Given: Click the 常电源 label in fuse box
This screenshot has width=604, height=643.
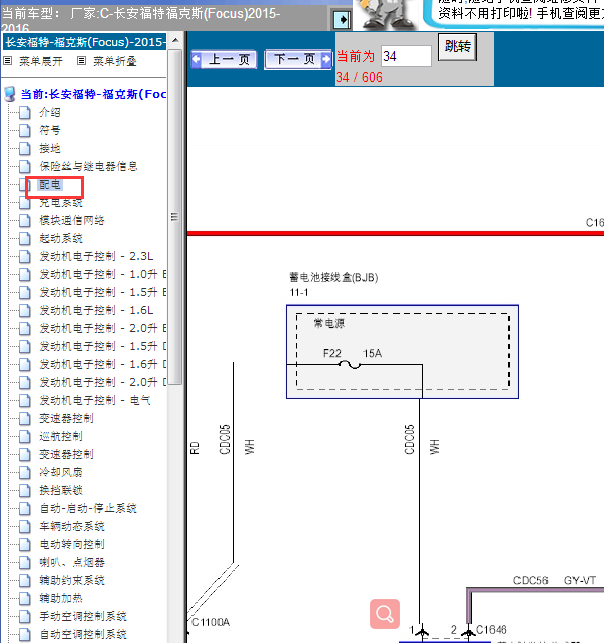Looking at the screenshot, I should pyautogui.click(x=329, y=324).
